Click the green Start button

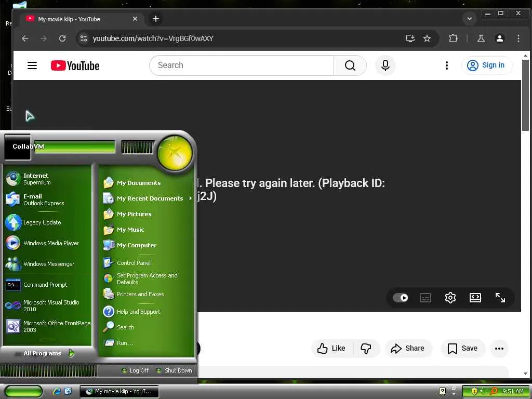[23, 392]
